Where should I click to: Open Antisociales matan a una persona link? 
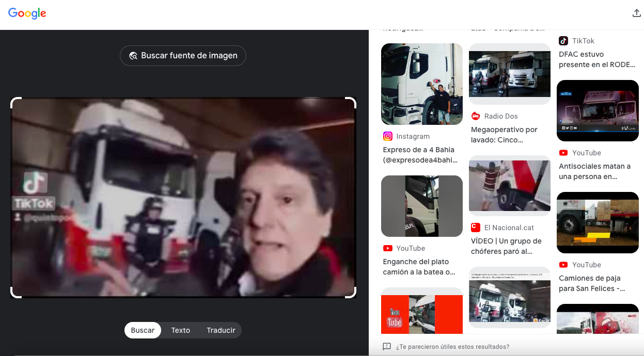595,171
